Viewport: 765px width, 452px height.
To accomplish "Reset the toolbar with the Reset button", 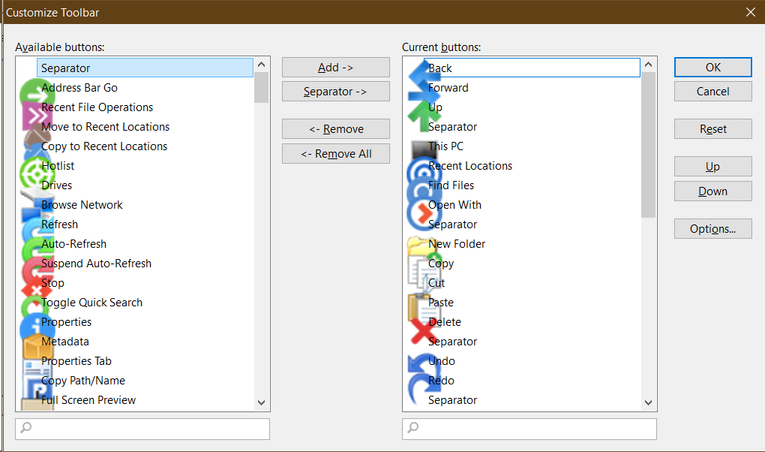I will 713,129.
